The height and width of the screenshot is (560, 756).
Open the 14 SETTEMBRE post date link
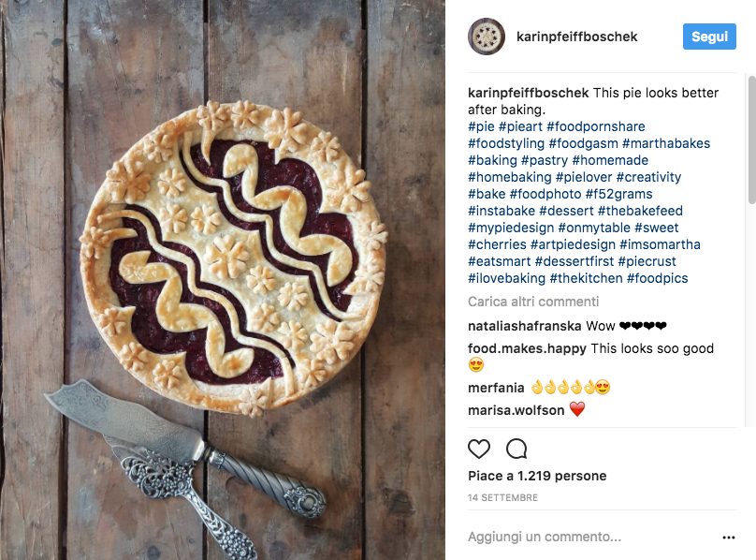(x=502, y=497)
